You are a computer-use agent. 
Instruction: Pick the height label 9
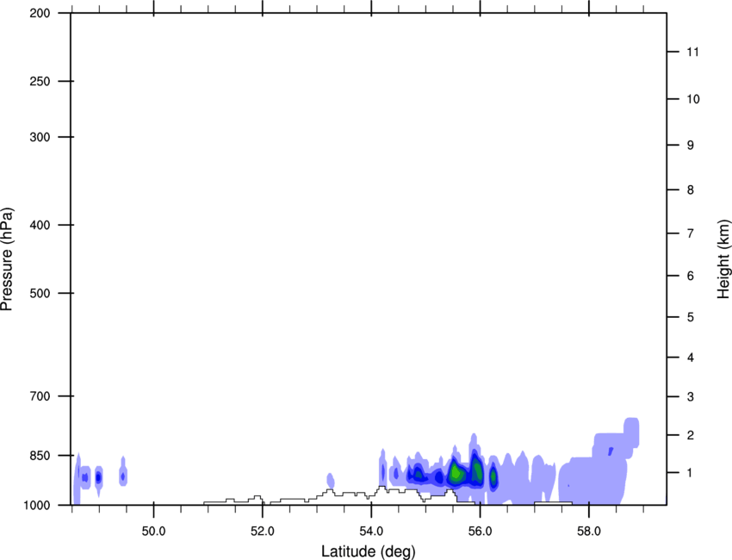(x=691, y=146)
